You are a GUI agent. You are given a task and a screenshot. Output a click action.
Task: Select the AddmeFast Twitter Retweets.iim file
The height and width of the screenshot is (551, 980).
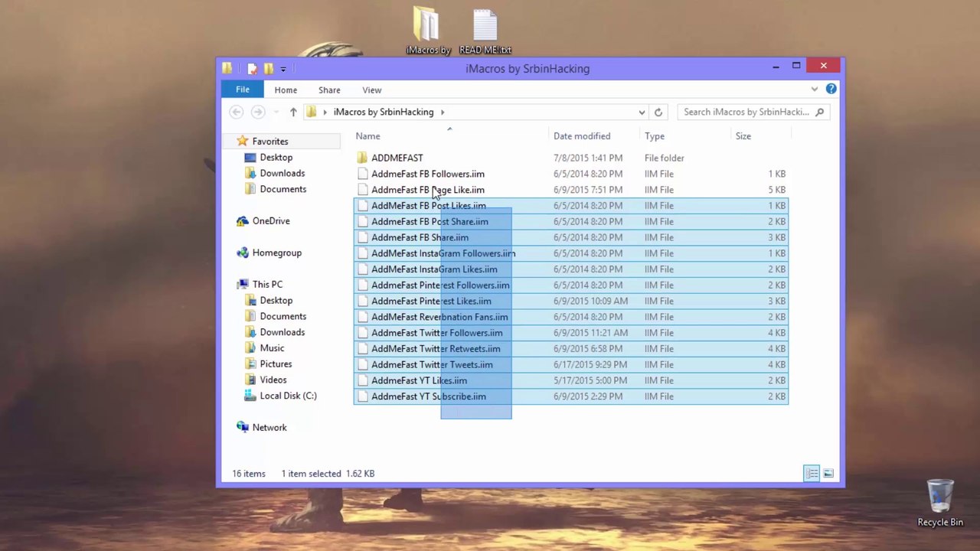(571, 349)
